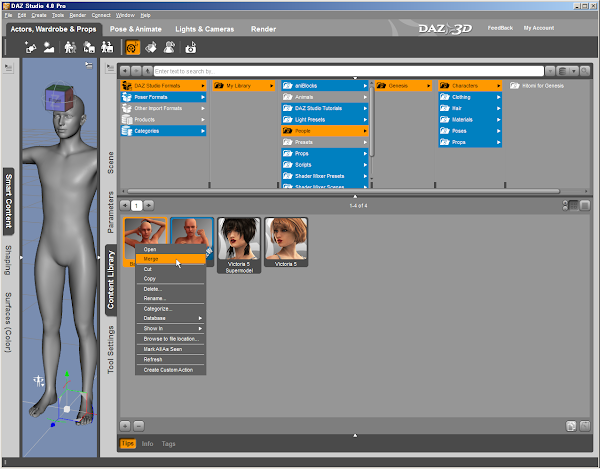The height and width of the screenshot is (469, 600).
Task: Choose Open from the context menu
Action: pyautogui.click(x=170, y=249)
